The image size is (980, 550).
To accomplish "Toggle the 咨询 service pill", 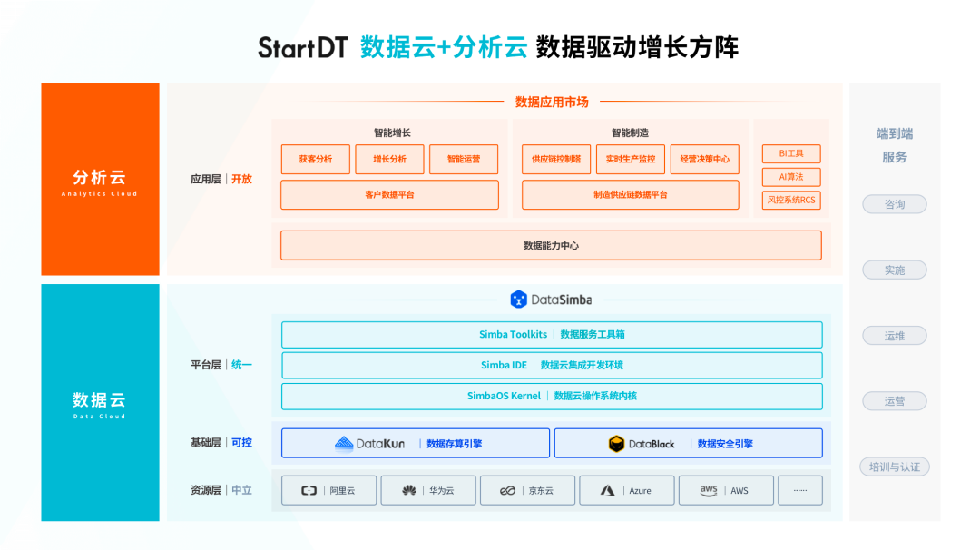I will (x=894, y=204).
